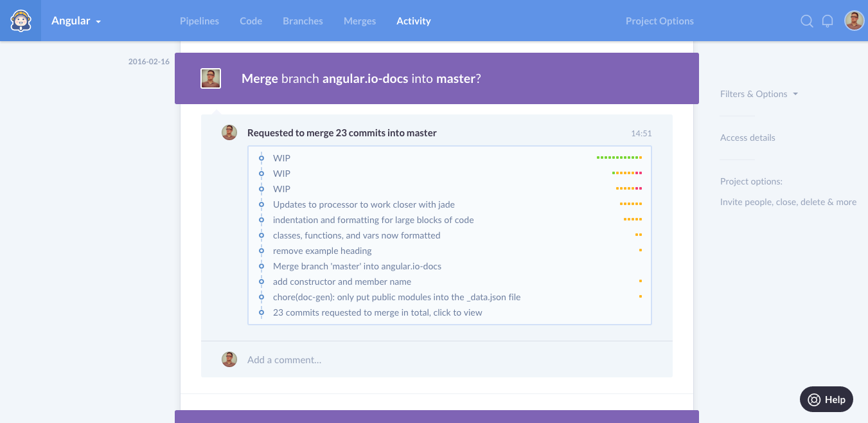Screen dimensions: 868x423
Task: Click the help lifebuoy icon
Action: coord(814,399)
